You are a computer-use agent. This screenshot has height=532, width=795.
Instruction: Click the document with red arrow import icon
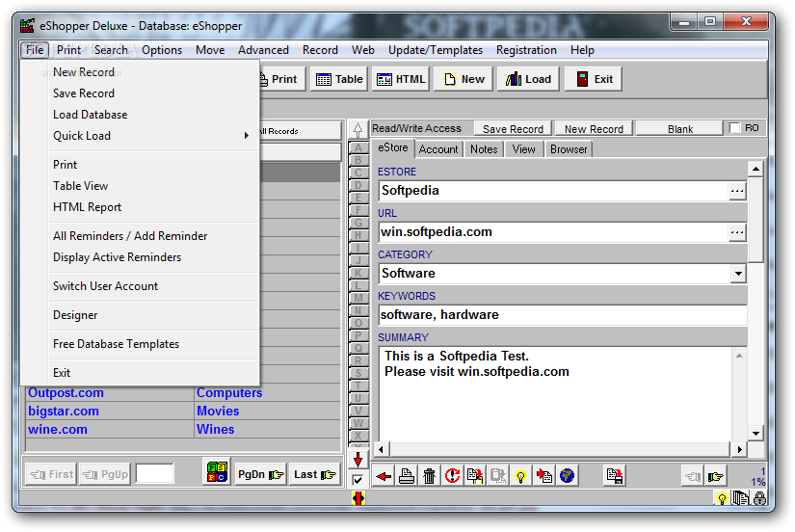(544, 476)
